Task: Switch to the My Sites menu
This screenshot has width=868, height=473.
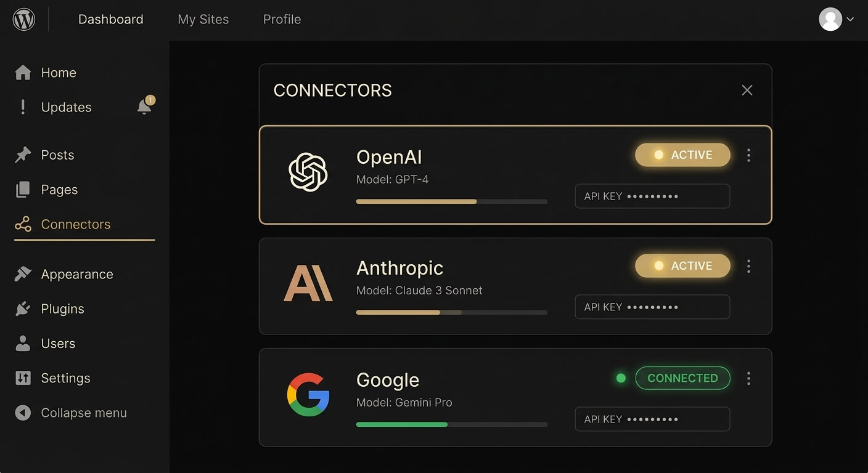Action: pyautogui.click(x=203, y=19)
